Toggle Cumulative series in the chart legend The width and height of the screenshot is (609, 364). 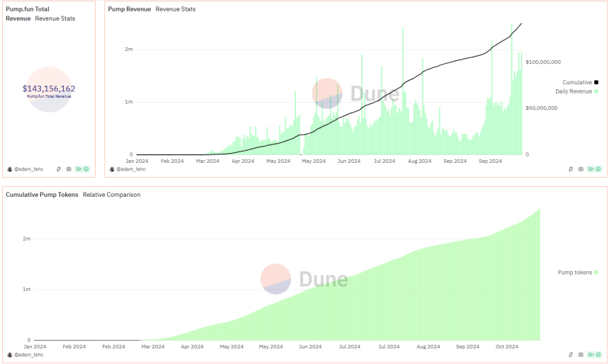point(576,82)
